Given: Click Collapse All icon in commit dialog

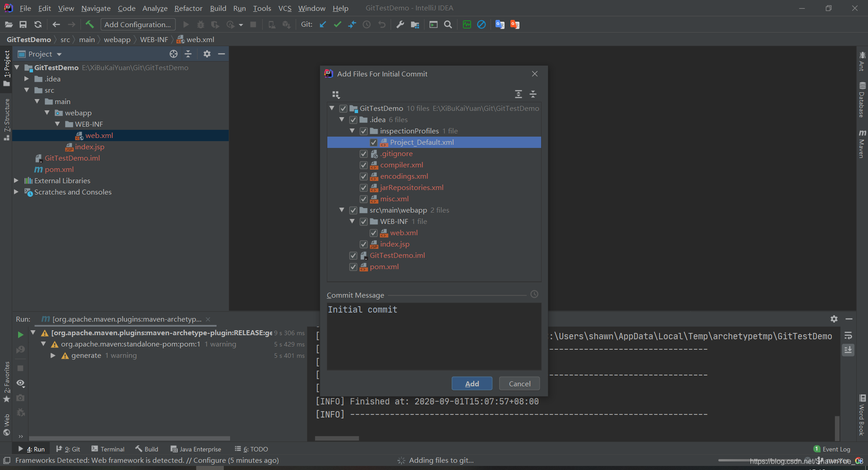Looking at the screenshot, I should 533,94.
